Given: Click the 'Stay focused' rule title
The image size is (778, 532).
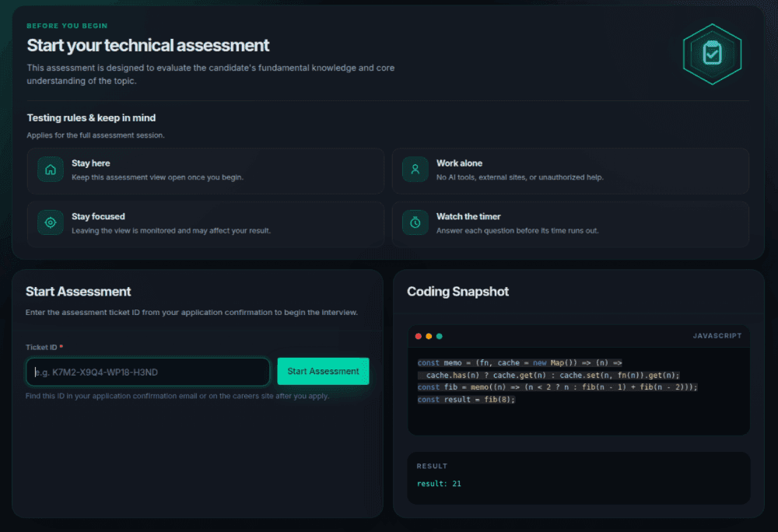Looking at the screenshot, I should coord(98,216).
